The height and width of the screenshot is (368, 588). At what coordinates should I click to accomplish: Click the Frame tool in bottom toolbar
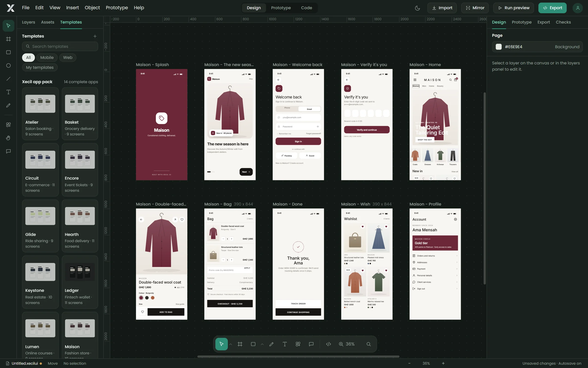(240, 344)
